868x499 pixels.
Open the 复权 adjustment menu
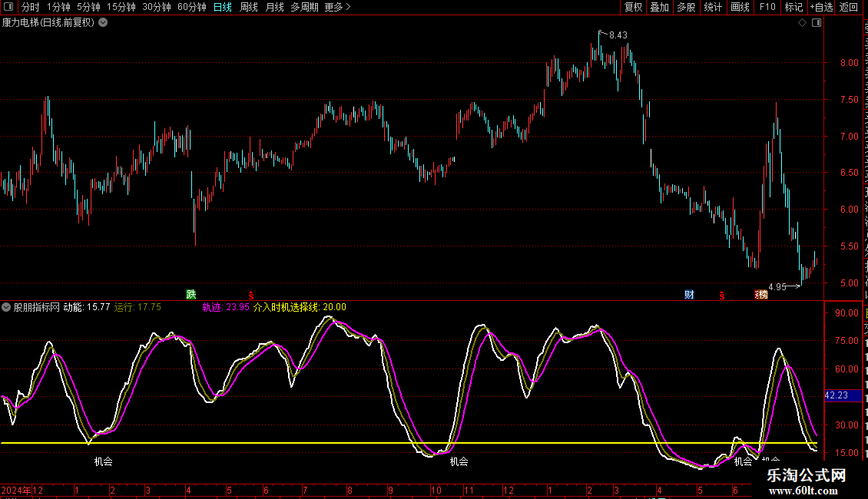633,7
